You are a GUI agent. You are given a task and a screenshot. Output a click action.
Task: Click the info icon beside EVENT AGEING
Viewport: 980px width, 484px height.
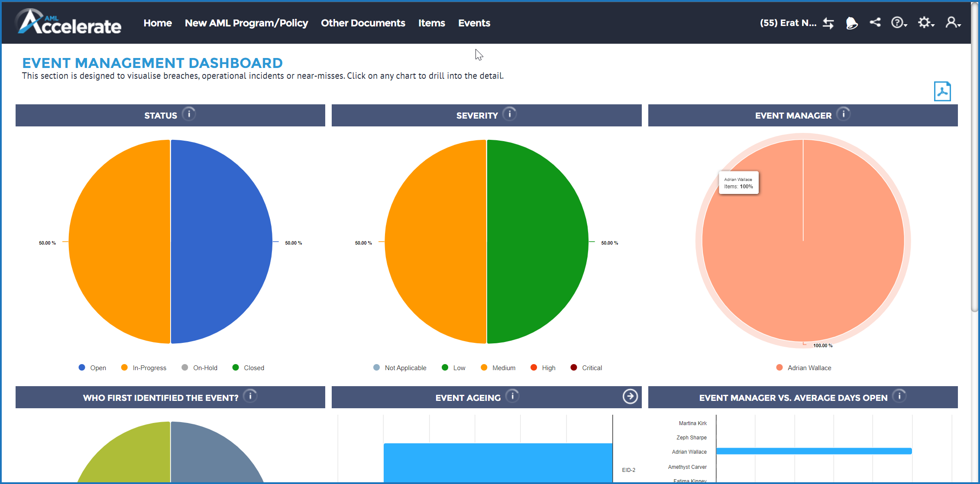tap(512, 396)
